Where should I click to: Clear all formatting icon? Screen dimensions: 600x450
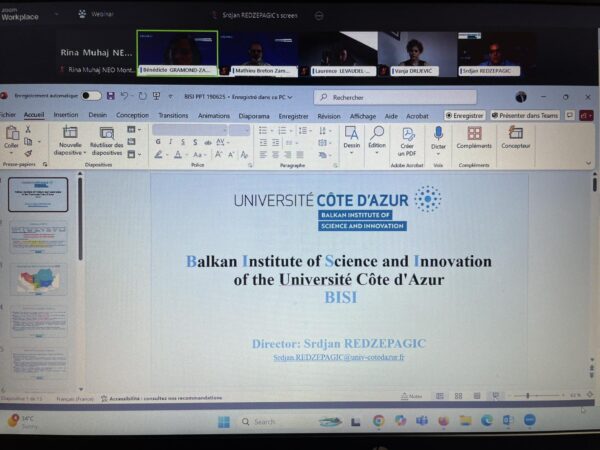(244, 155)
